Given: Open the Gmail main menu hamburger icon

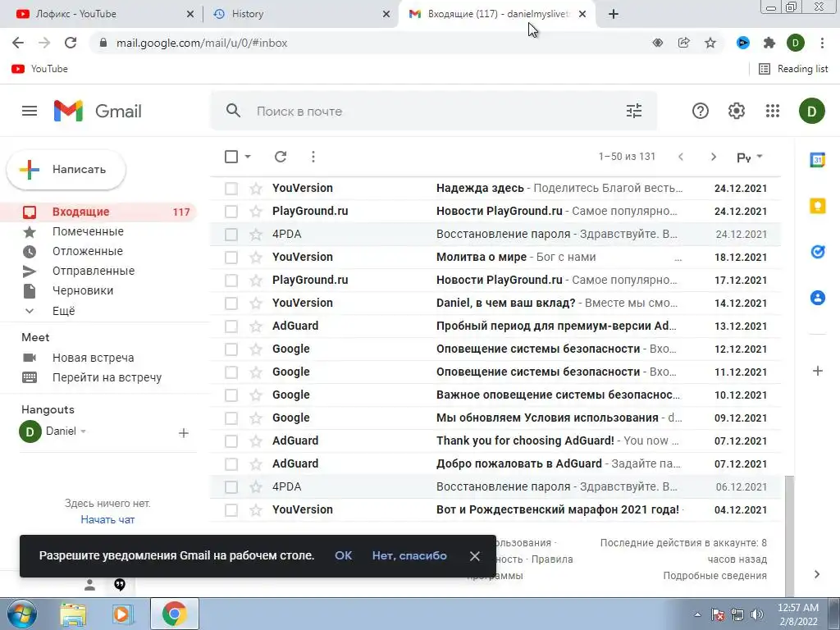Looking at the screenshot, I should (30, 111).
